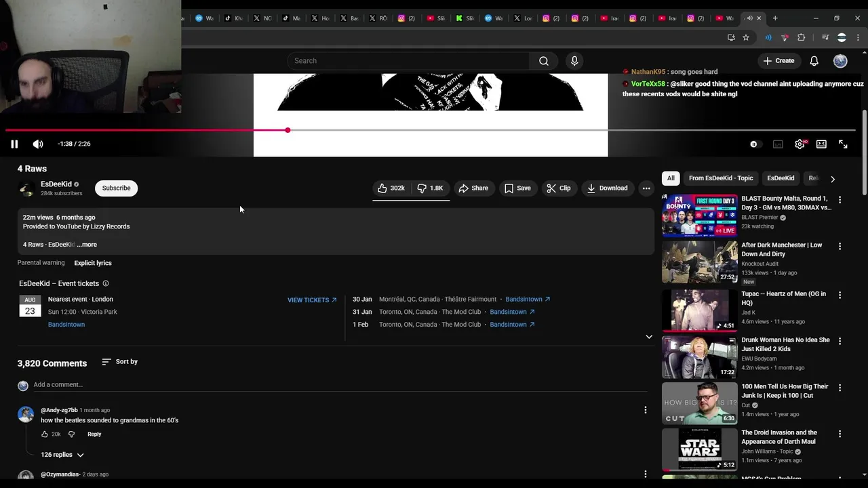Image resolution: width=868 pixels, height=488 pixels.
Task: Start voice search with the microphone icon
Action: [x=574, y=61]
